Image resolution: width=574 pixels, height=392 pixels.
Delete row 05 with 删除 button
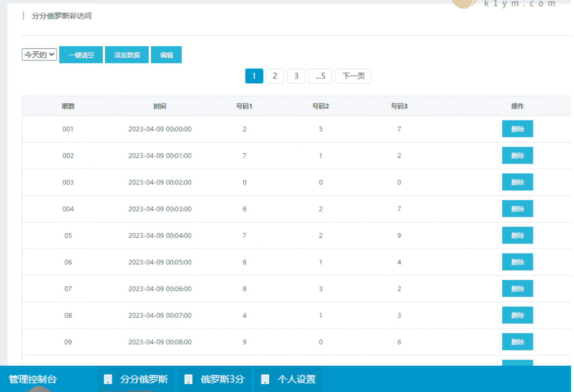pos(517,235)
